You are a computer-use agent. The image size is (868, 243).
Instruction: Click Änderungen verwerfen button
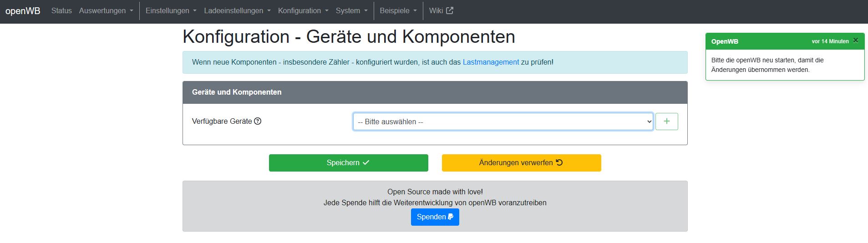coord(521,163)
